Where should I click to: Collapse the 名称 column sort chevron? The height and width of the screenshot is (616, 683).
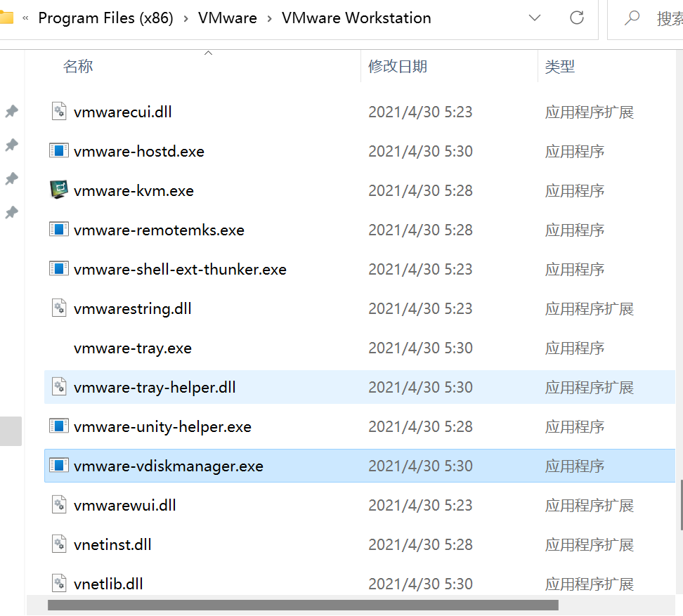click(208, 52)
